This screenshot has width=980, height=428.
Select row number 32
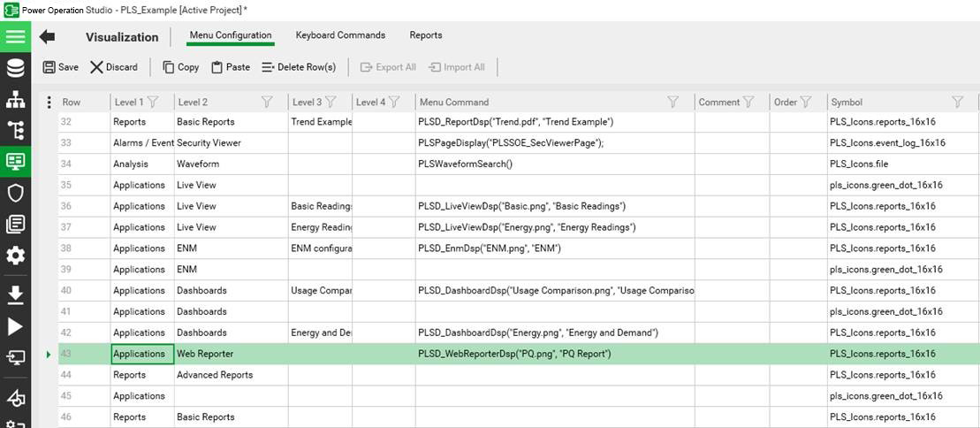(84, 122)
